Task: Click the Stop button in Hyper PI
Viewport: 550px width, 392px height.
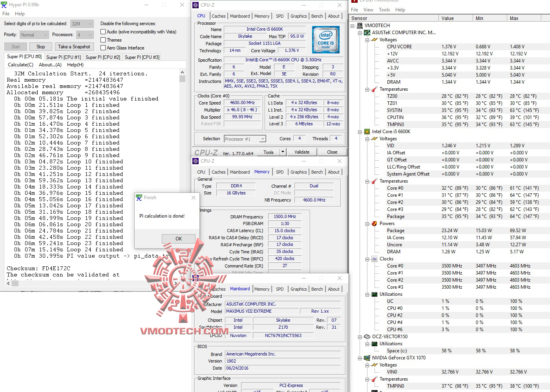Action: (41, 47)
